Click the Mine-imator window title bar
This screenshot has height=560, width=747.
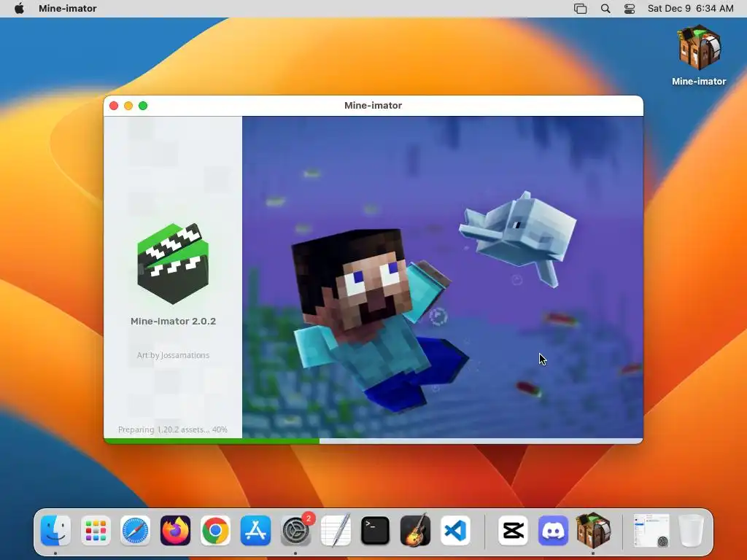point(373,106)
